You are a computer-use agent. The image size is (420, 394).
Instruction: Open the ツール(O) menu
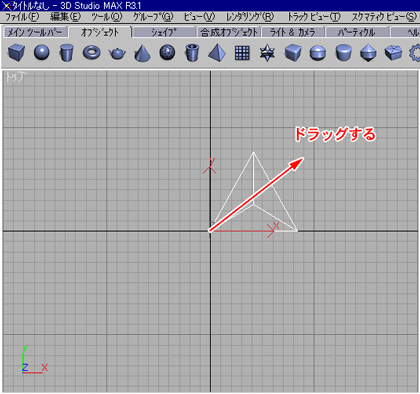click(107, 17)
